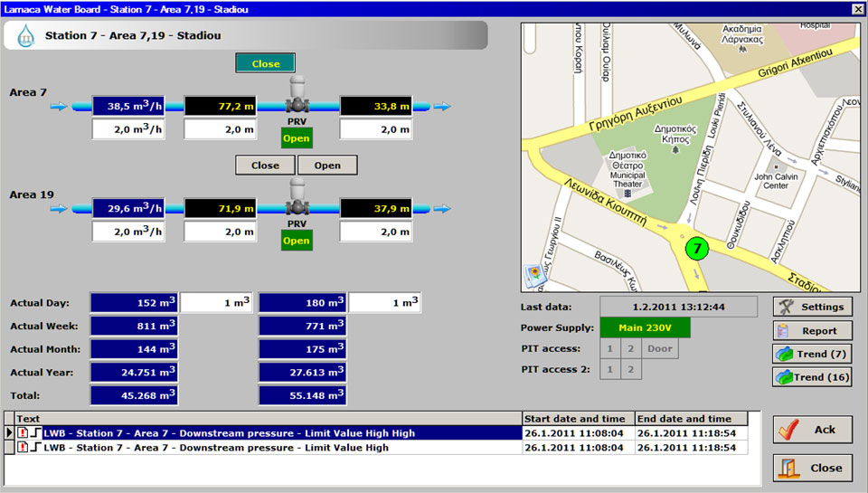Click the Area 19 PRV valve icon

(x=297, y=196)
